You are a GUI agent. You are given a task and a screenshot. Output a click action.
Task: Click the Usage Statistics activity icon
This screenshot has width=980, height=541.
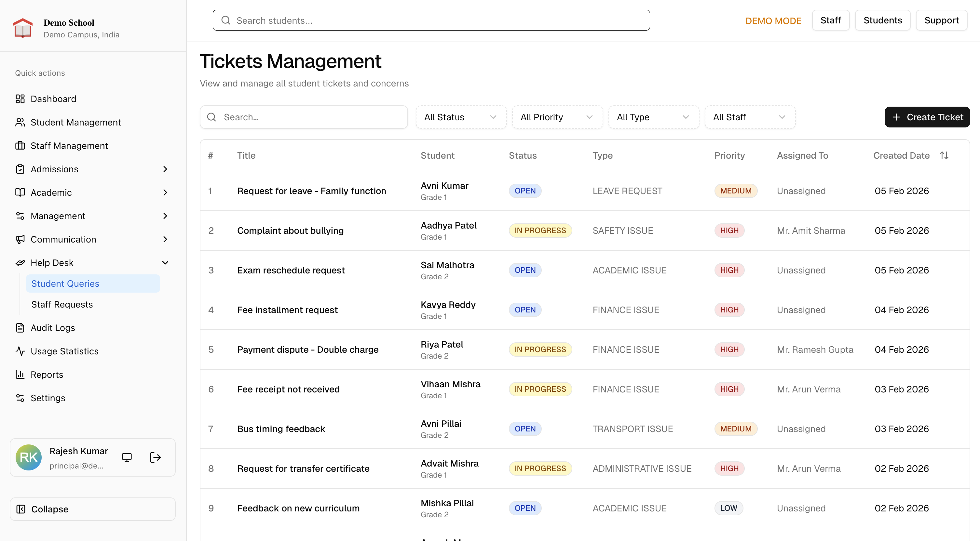[20, 351]
